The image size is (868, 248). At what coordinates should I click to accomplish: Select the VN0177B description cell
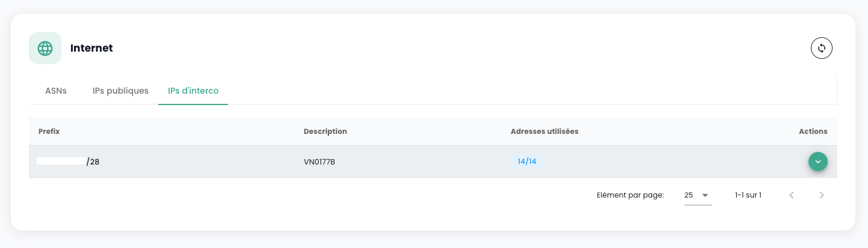(319, 162)
